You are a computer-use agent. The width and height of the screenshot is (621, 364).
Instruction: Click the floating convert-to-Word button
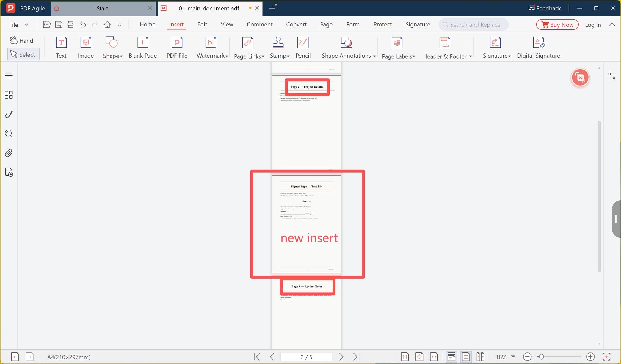580,78
